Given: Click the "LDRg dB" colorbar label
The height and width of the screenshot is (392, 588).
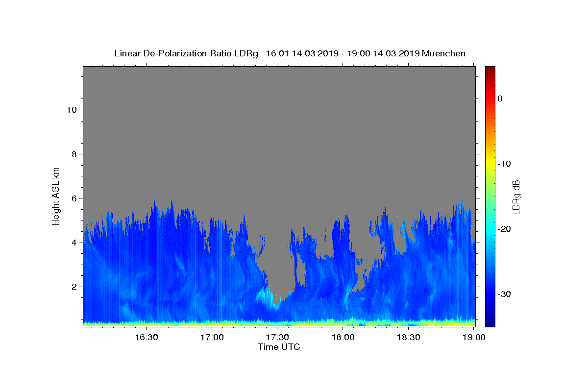Looking at the screenshot, I should (x=516, y=197).
